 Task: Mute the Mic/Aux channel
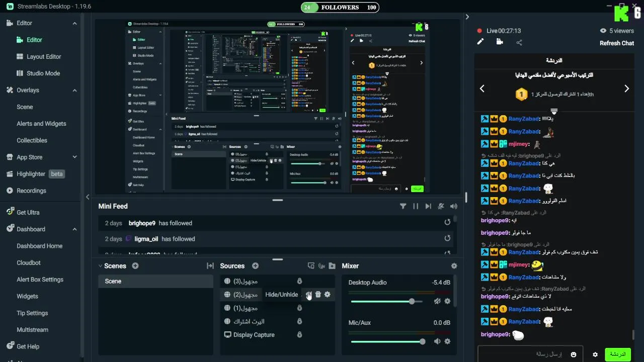(x=437, y=341)
